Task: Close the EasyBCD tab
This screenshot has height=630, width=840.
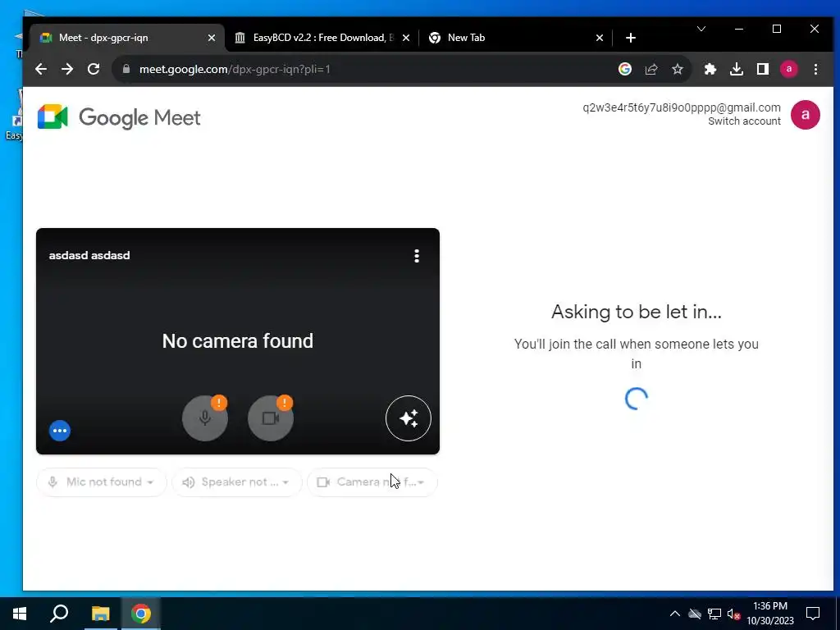Action: coord(406,38)
